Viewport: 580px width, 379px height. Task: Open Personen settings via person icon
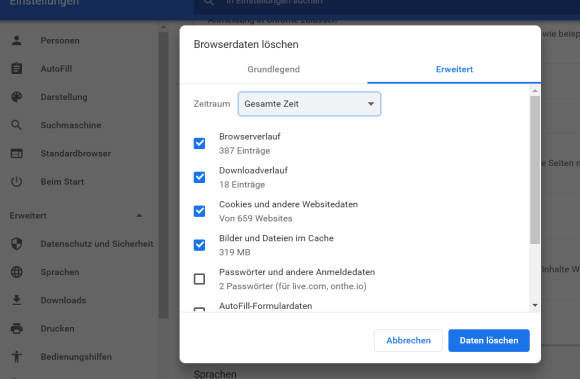coord(17,40)
